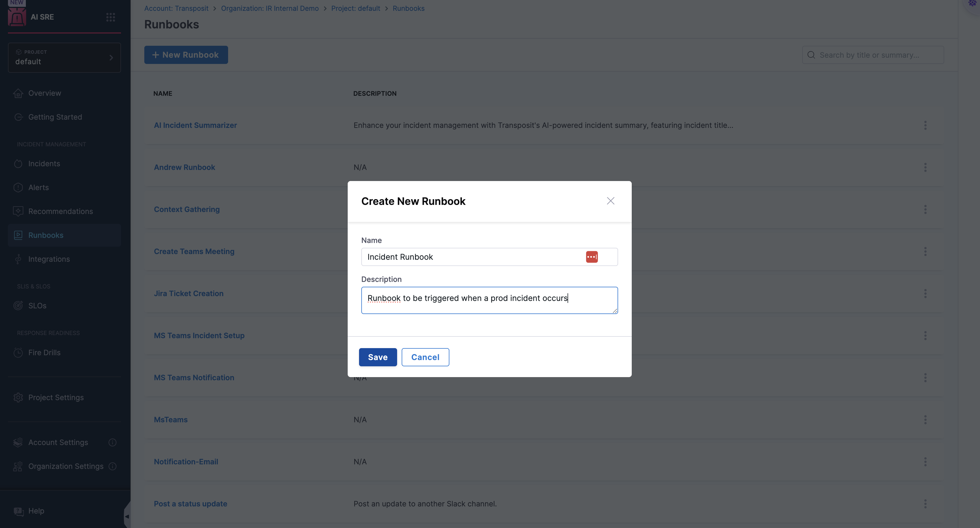This screenshot has width=980, height=528.
Task: Click the info icon beside Organization Settings
Action: (112, 466)
